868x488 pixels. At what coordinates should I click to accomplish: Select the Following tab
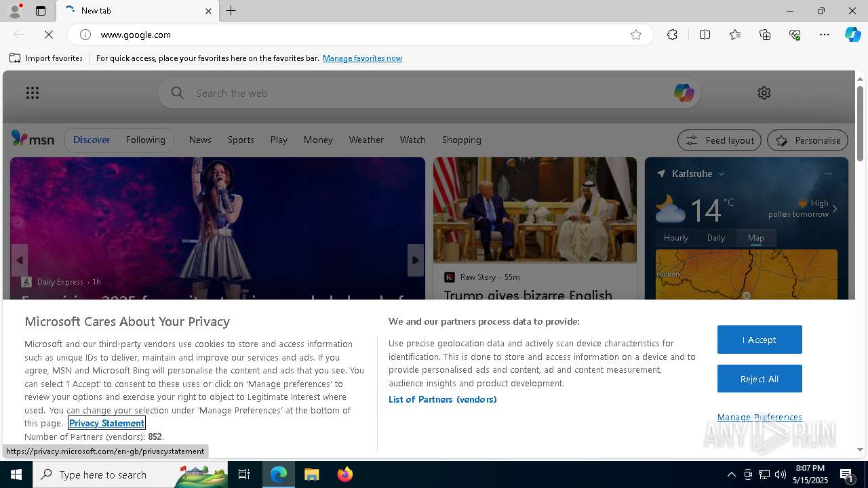point(145,140)
